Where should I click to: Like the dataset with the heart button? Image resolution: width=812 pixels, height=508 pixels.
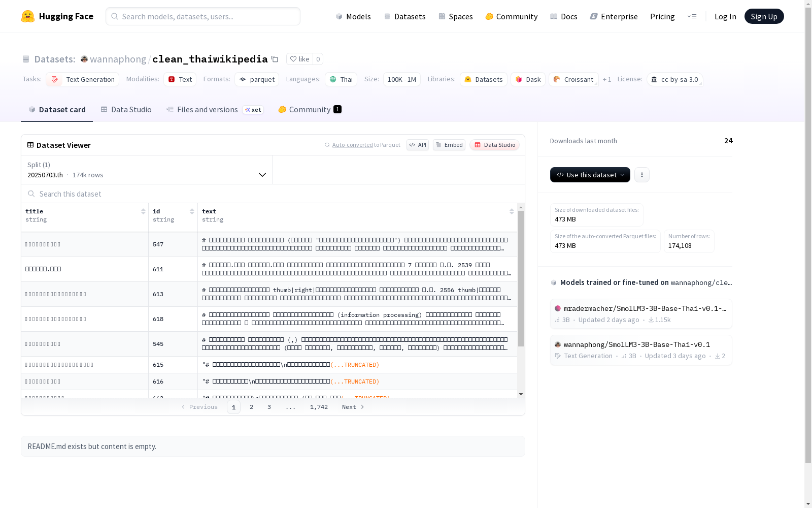(x=299, y=59)
